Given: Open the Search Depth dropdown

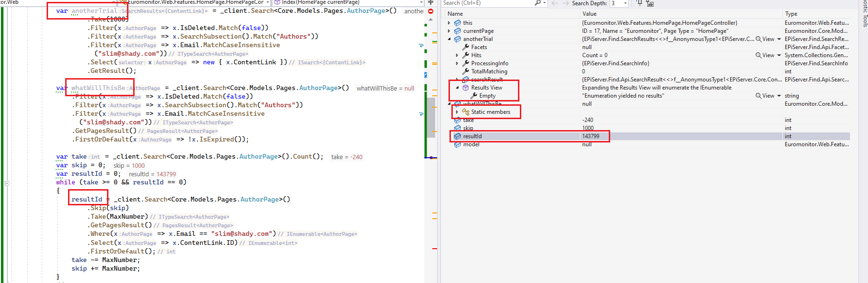Looking at the screenshot, I should tap(625, 3).
